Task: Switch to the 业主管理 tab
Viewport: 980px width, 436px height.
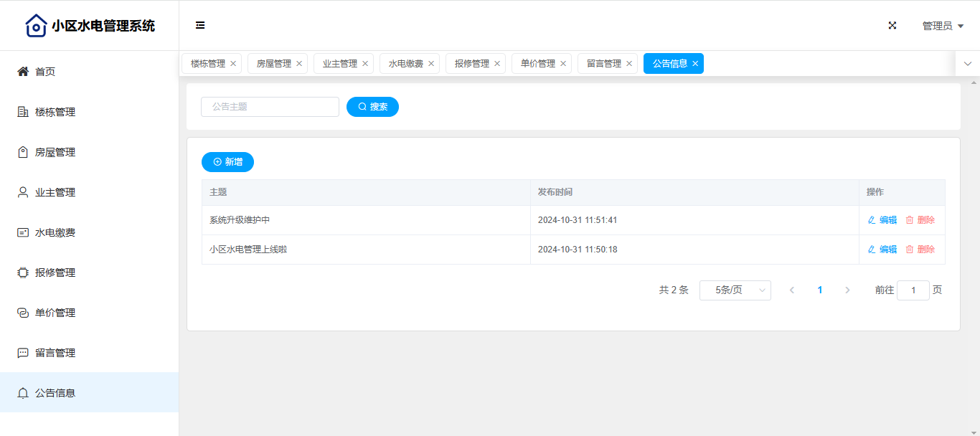Action: tap(339, 64)
